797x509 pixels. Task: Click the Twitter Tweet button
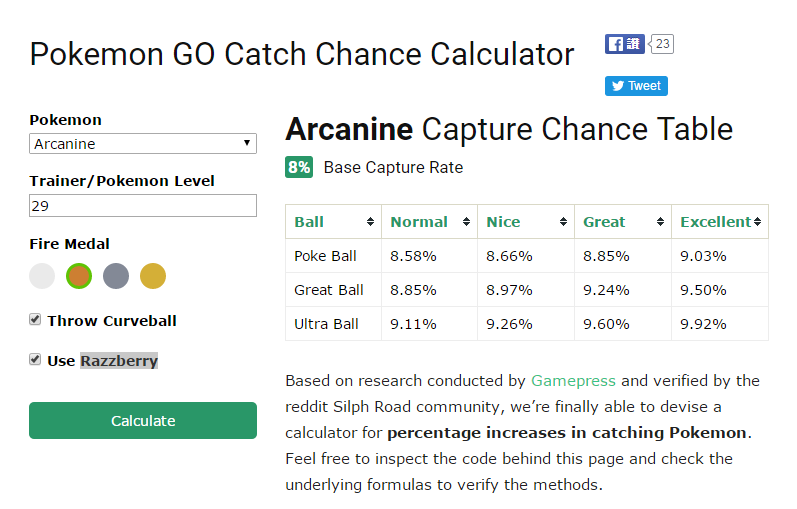coord(636,86)
